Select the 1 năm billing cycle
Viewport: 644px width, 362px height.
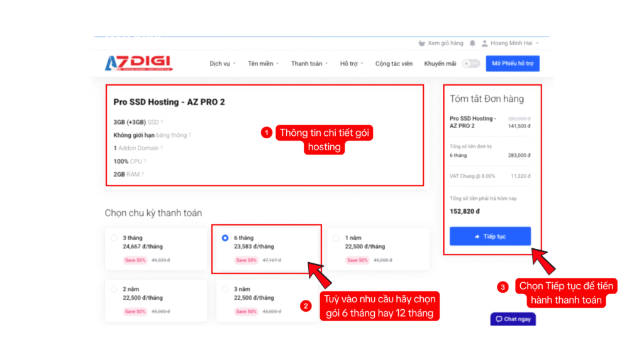(x=336, y=238)
